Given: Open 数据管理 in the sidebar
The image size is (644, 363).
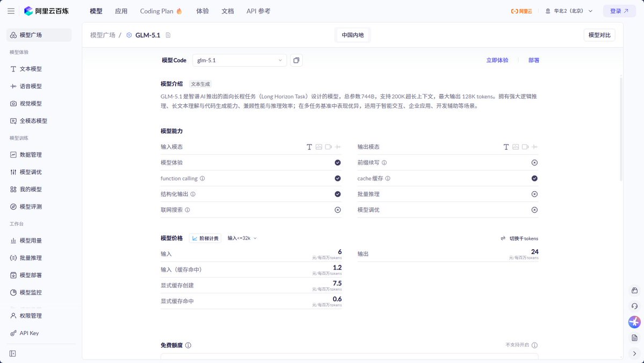Looking at the screenshot, I should [39, 155].
